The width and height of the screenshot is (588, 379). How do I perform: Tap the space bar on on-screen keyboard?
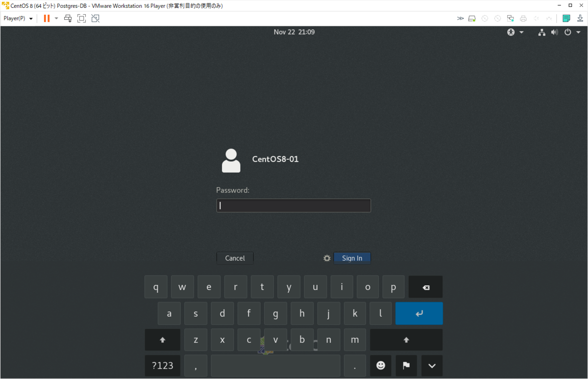click(275, 366)
